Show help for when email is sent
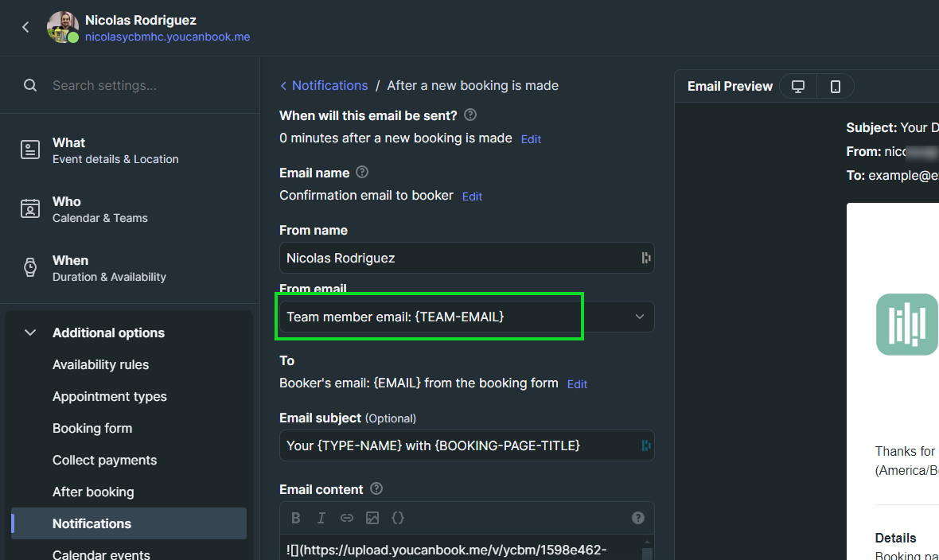The width and height of the screenshot is (939, 560). 471,115
